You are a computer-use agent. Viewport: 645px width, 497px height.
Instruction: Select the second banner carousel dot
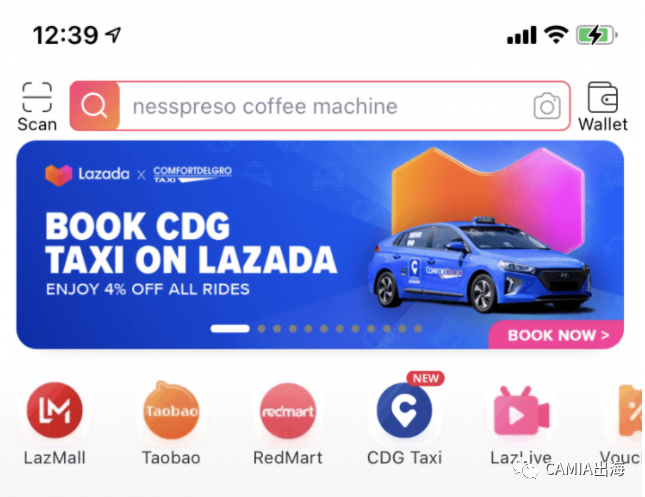(x=261, y=328)
